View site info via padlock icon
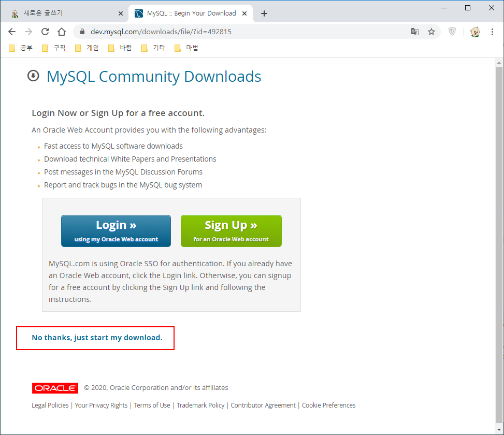The height and width of the screenshot is (435, 504). [82, 32]
